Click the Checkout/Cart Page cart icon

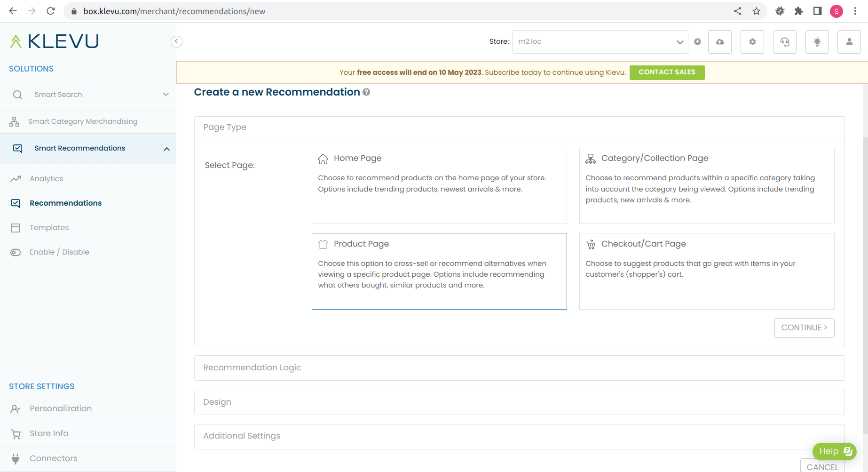(x=591, y=244)
